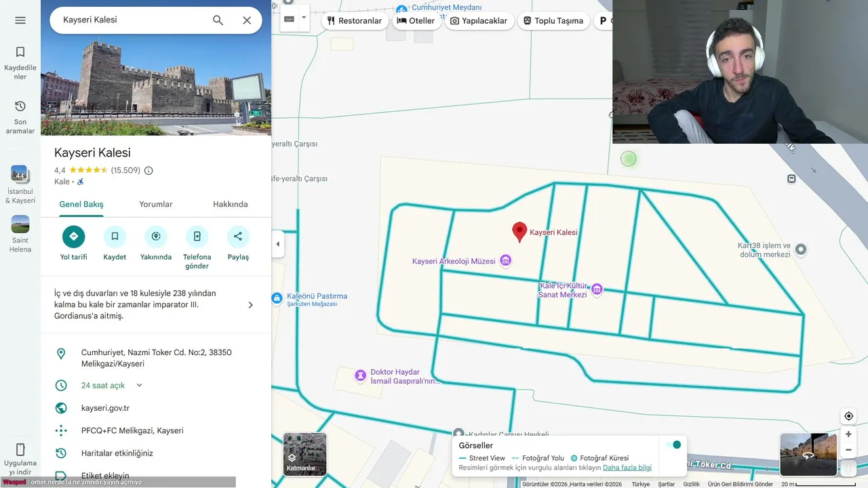Select Kaleönü Pastırma shop marker
The width and height of the screenshot is (868, 488).
[277, 298]
